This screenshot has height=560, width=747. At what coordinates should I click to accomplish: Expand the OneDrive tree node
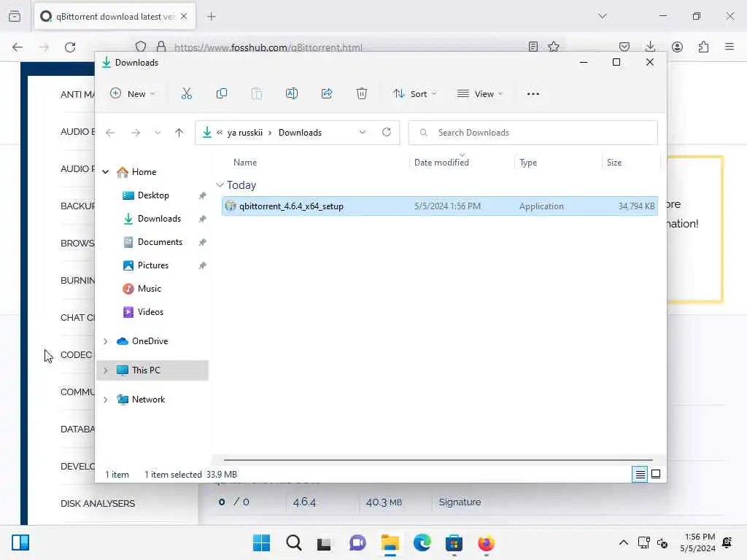pos(106,341)
